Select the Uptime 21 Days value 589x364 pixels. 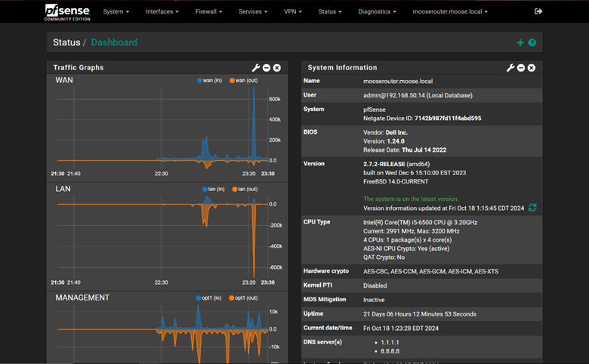click(x=420, y=314)
